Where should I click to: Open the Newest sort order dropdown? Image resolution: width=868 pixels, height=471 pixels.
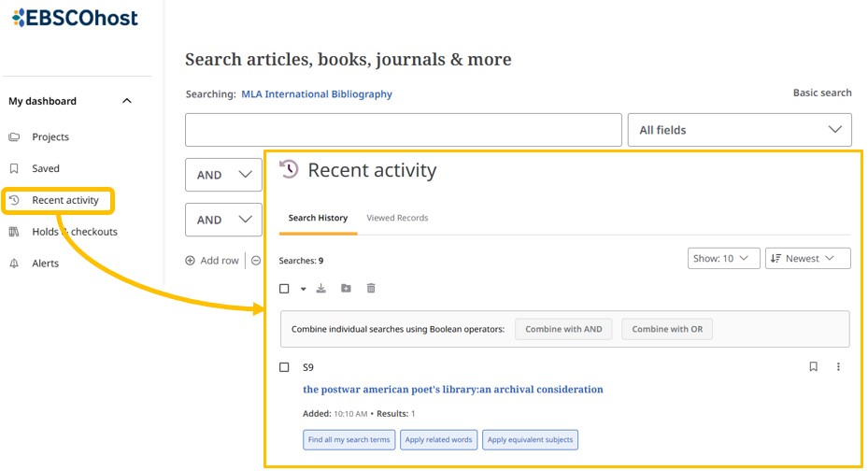pos(807,259)
